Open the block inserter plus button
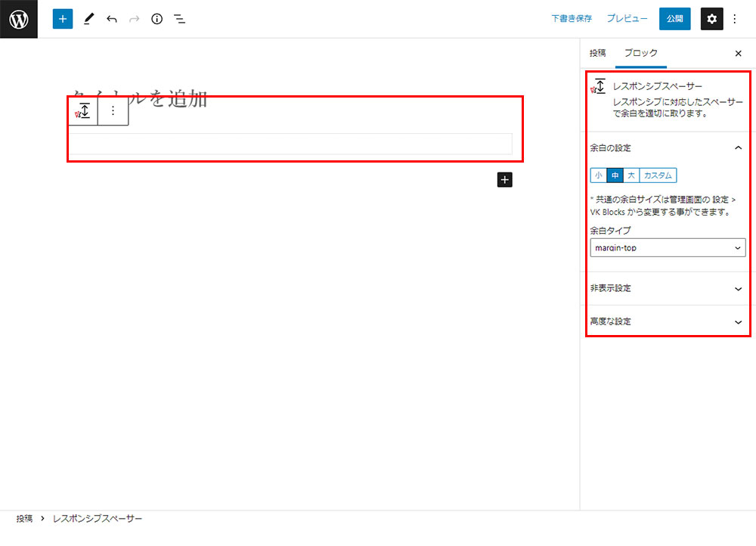756x546 pixels. coord(63,19)
